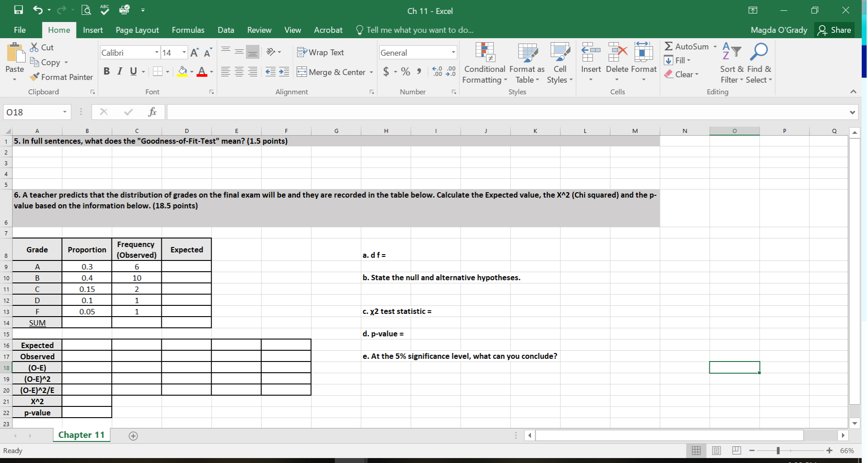Open Conditional Formatting menu

(x=485, y=63)
